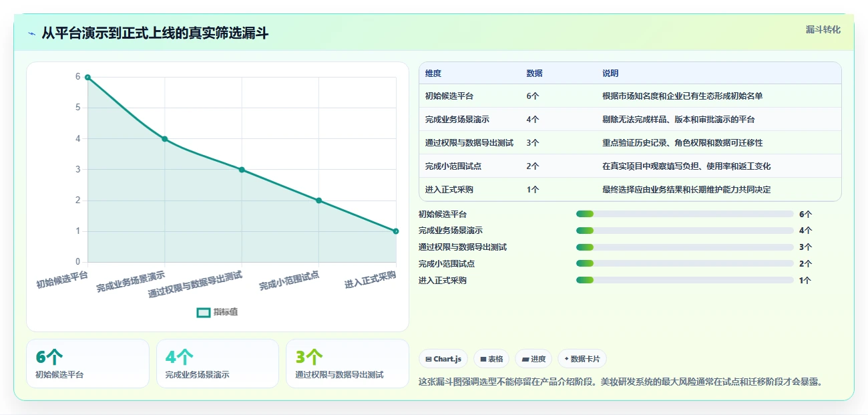
Task: Click the 完成小范围试点 x-axis label
Action: tap(289, 280)
